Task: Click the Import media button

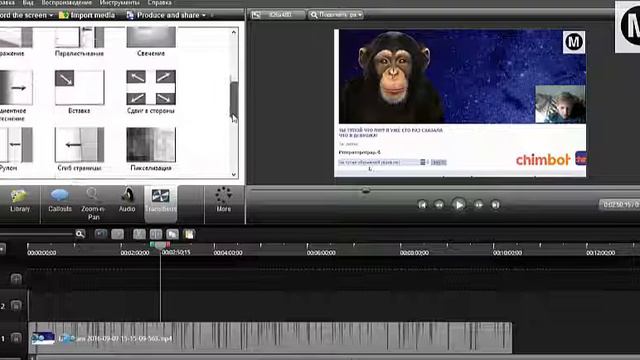Action: 87,15
